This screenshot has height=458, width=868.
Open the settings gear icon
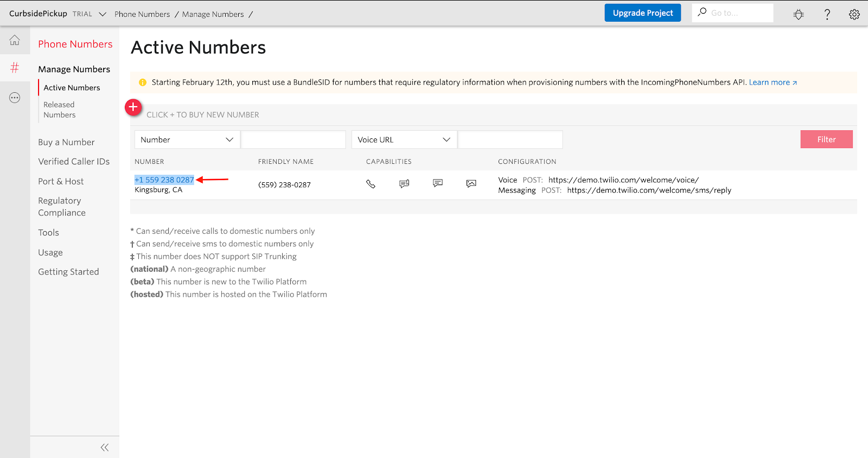pos(854,15)
